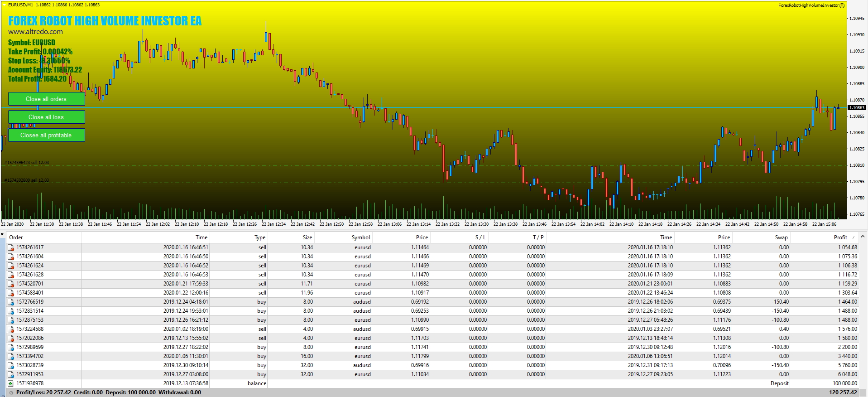
Task: Click the Close all orders button
Action: point(46,99)
